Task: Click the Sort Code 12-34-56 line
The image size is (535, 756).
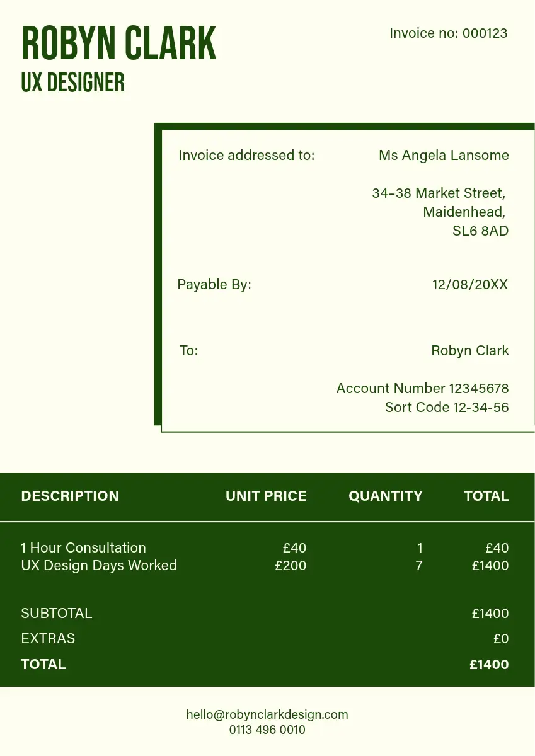Action: [447, 407]
